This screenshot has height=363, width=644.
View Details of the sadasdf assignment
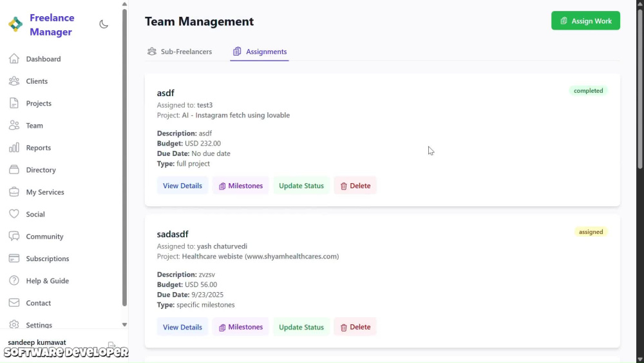pos(182,328)
